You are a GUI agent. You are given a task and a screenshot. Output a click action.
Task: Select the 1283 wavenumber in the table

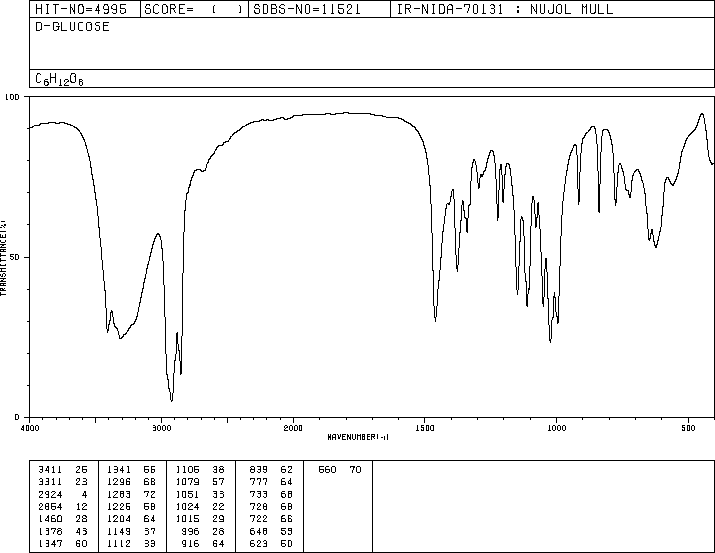[119, 494]
